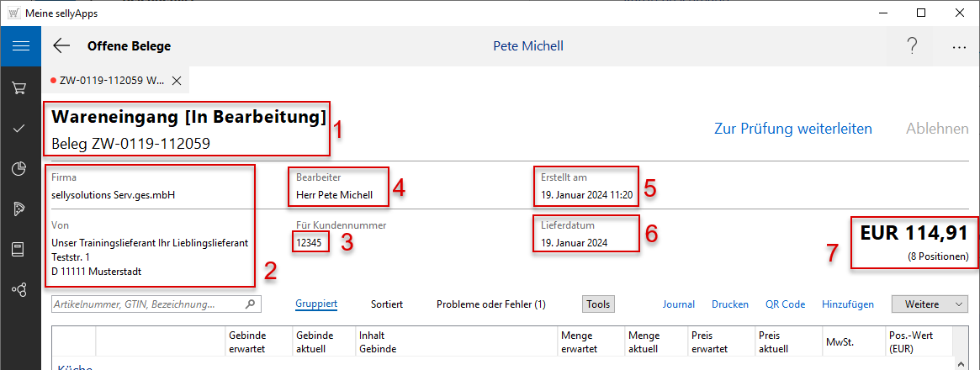Click the checkmark icon in sidebar
This screenshot has width=980, height=370.
pos(19,128)
